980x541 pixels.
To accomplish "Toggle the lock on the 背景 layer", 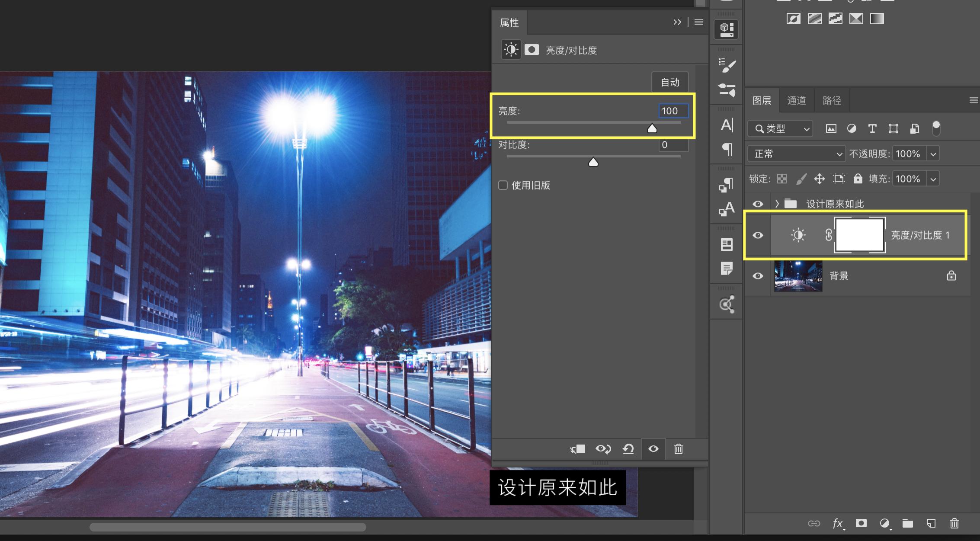I will [x=951, y=275].
